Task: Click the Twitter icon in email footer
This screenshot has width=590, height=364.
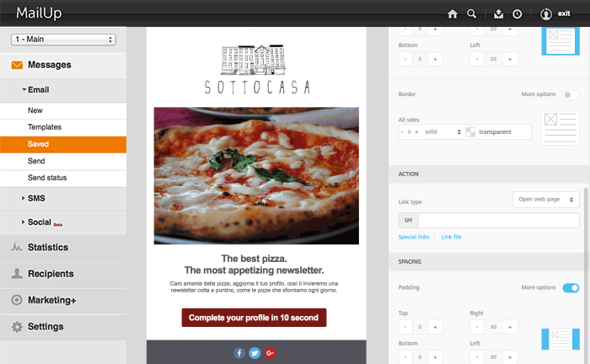Action: (x=255, y=353)
